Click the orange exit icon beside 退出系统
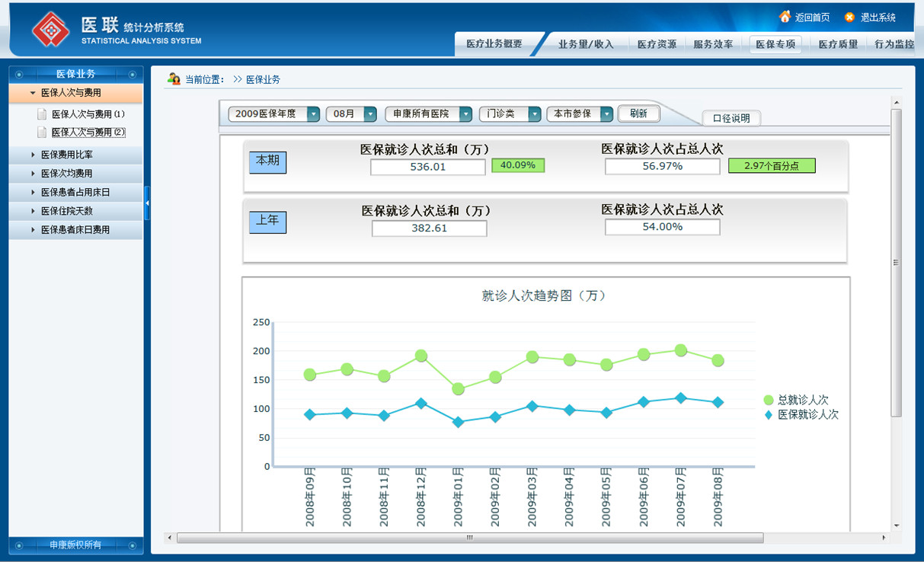Viewport: 924px width, 562px height. click(849, 17)
